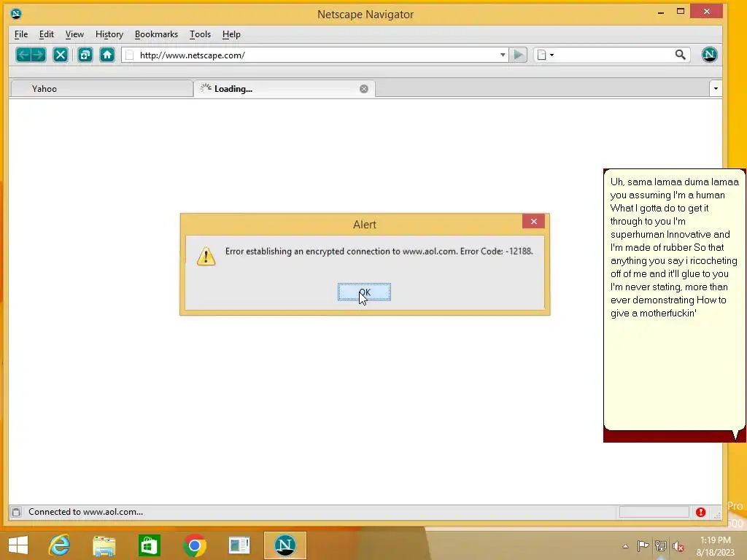Click the status bar security page icon
Screen dimensions: 747x560
16,512
